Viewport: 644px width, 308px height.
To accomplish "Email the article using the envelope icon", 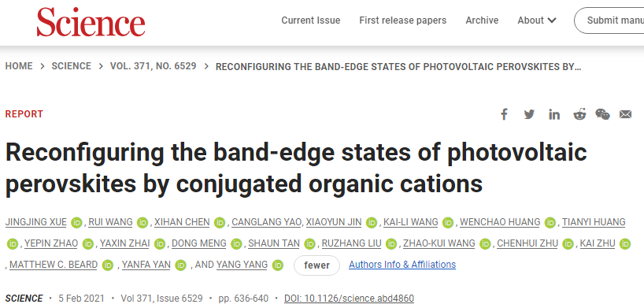I will tap(625, 114).
